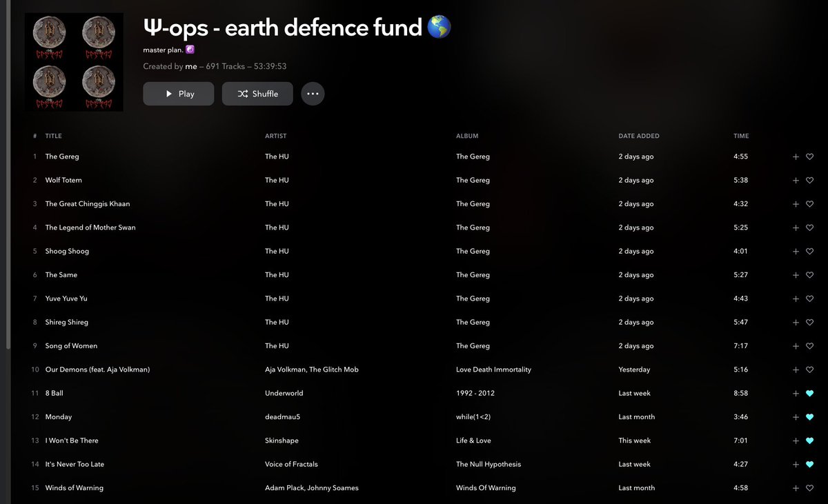Click 'Yesterday' date on Our Demons row

[x=634, y=370]
